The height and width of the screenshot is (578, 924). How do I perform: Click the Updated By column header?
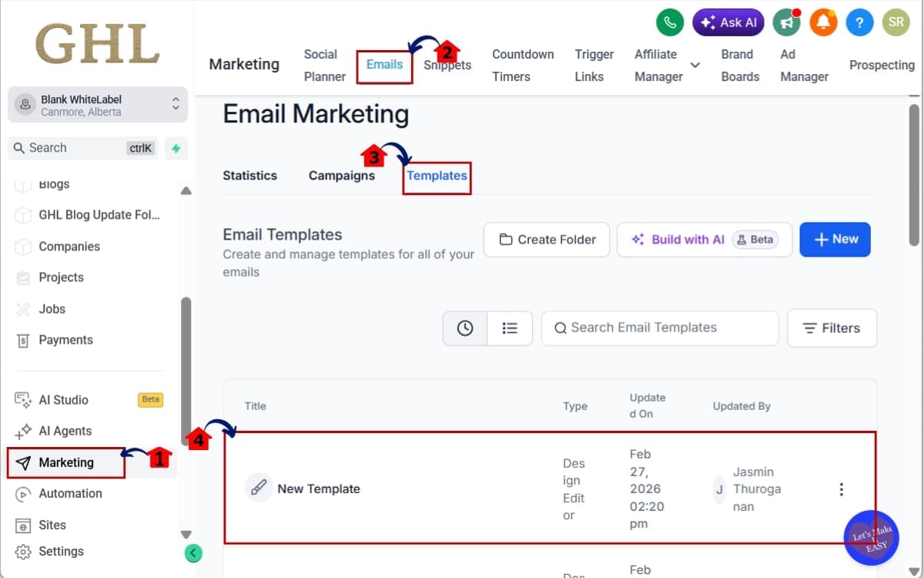pyautogui.click(x=742, y=406)
